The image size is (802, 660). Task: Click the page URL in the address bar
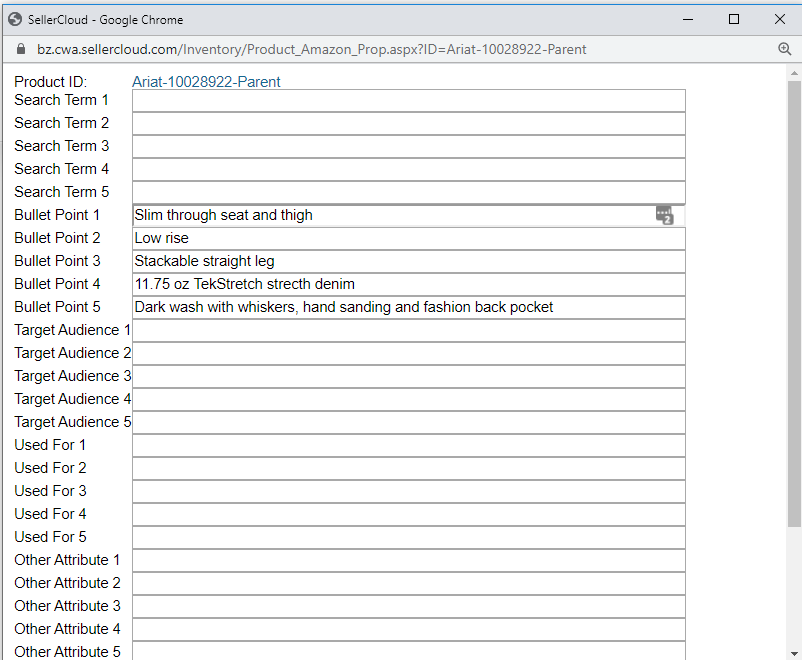click(311, 50)
